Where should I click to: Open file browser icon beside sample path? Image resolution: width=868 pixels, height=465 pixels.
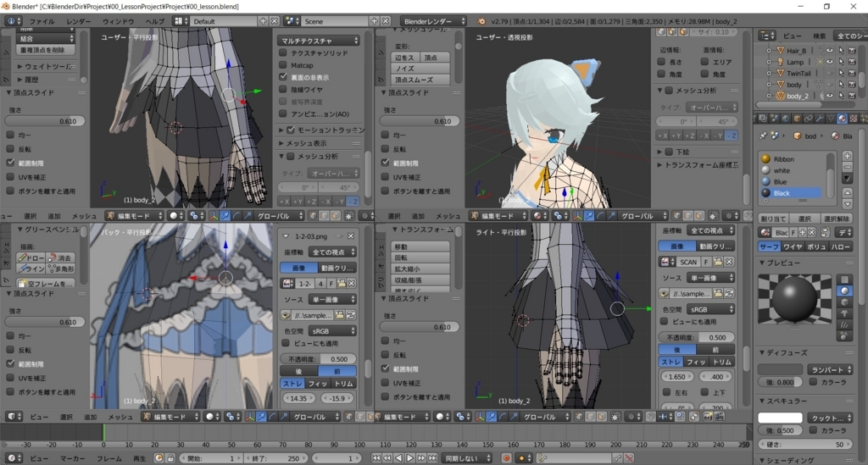pos(339,315)
